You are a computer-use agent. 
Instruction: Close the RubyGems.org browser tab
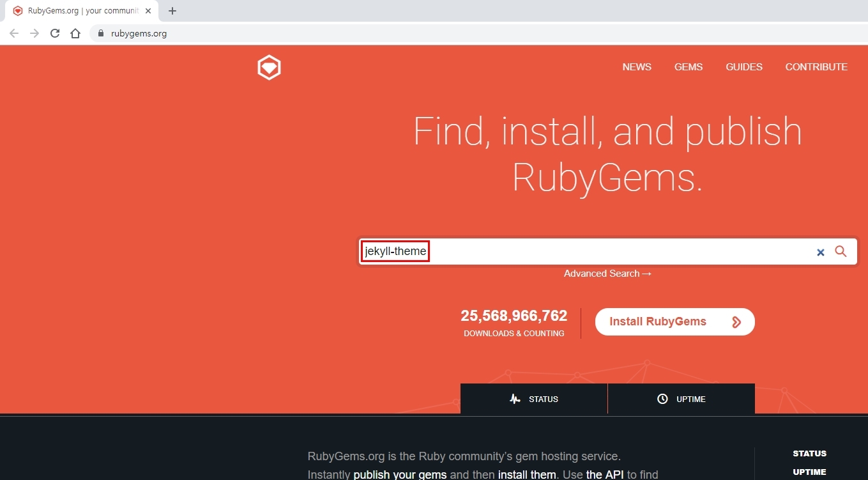(148, 11)
